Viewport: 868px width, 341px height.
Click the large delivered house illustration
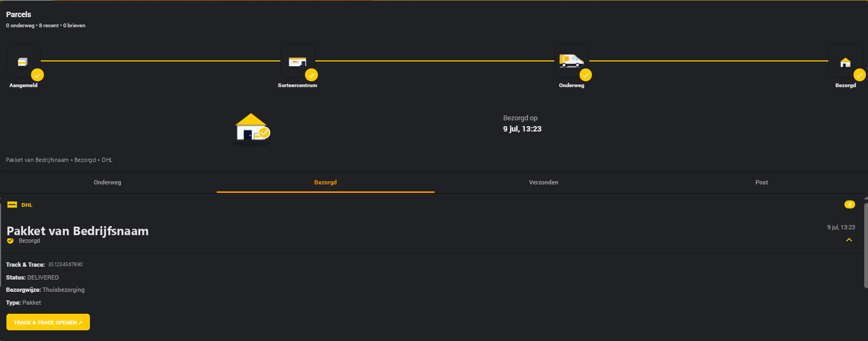pos(252,129)
